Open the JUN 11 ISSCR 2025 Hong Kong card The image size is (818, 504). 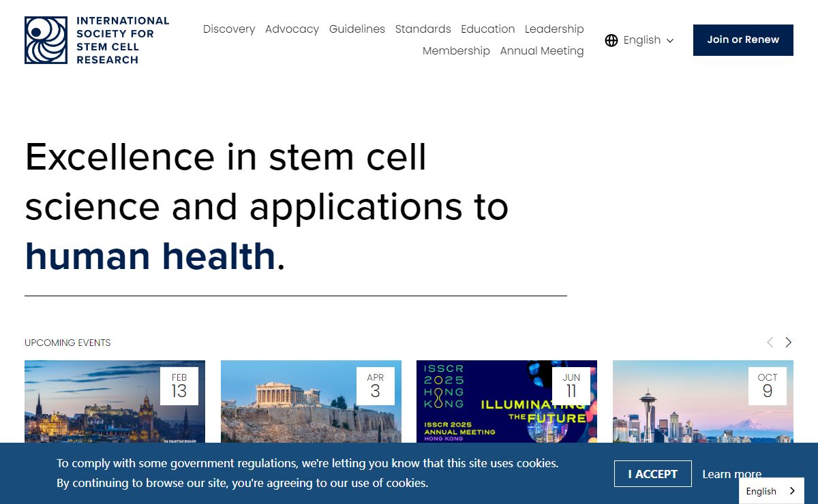tap(506, 402)
